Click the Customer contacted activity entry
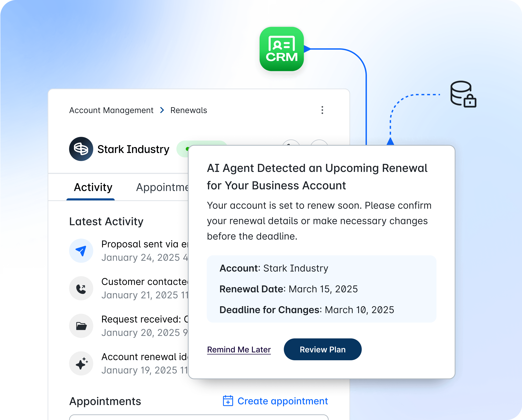Viewport: 522px width, 420px height. pyautogui.click(x=145, y=282)
